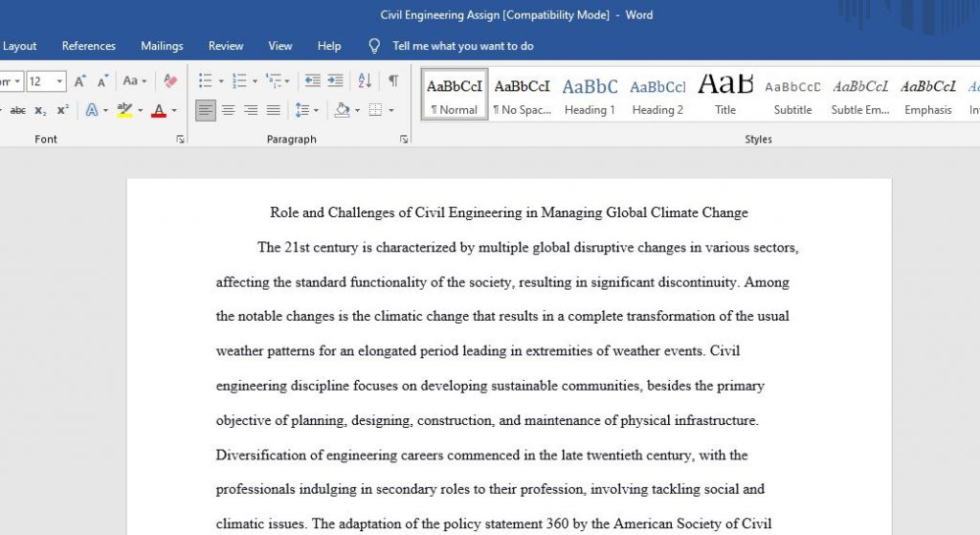The image size is (980, 535).
Task: Click the word 'Diversification' in document
Action: click(261, 455)
